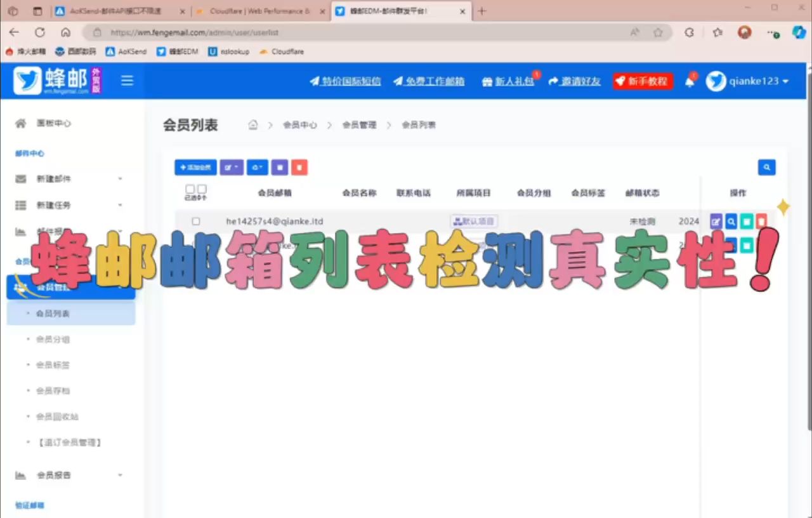Expand the 新建任务 sidebar menu
The width and height of the screenshot is (812, 518).
(71, 205)
